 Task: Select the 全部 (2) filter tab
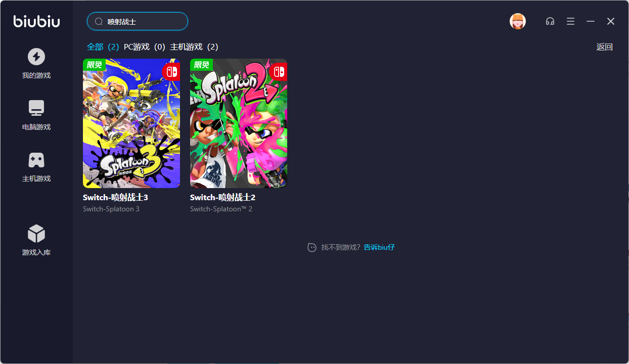coord(103,47)
